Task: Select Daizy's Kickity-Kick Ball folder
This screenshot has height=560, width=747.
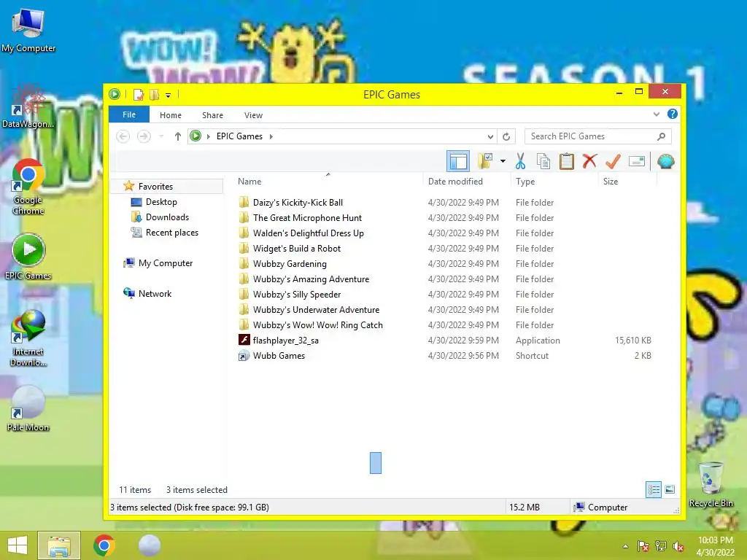Action: 298,203
